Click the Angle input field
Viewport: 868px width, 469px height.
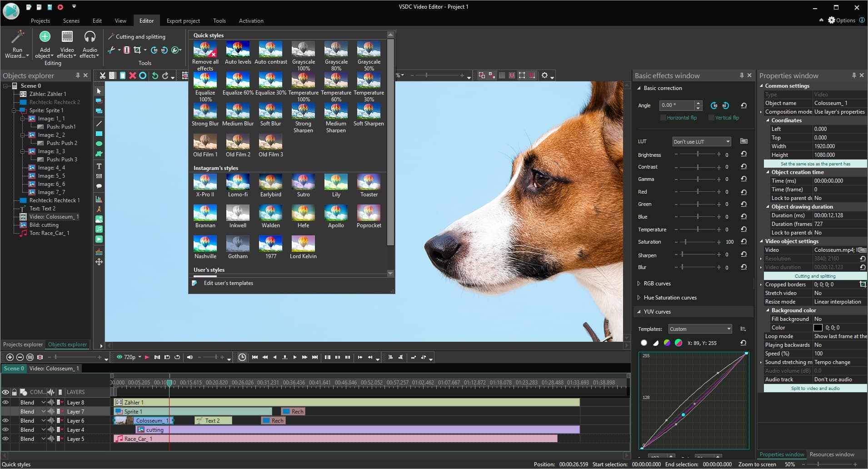(x=677, y=105)
